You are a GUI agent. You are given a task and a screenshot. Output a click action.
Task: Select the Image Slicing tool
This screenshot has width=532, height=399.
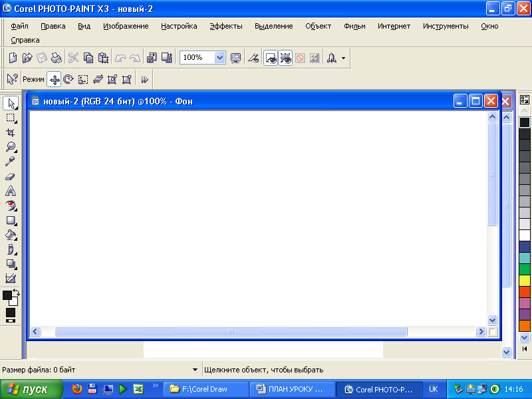11,279
